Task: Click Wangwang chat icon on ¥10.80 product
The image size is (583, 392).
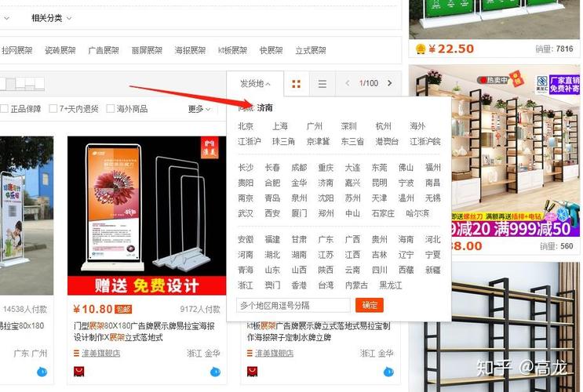Action: [x=215, y=371]
